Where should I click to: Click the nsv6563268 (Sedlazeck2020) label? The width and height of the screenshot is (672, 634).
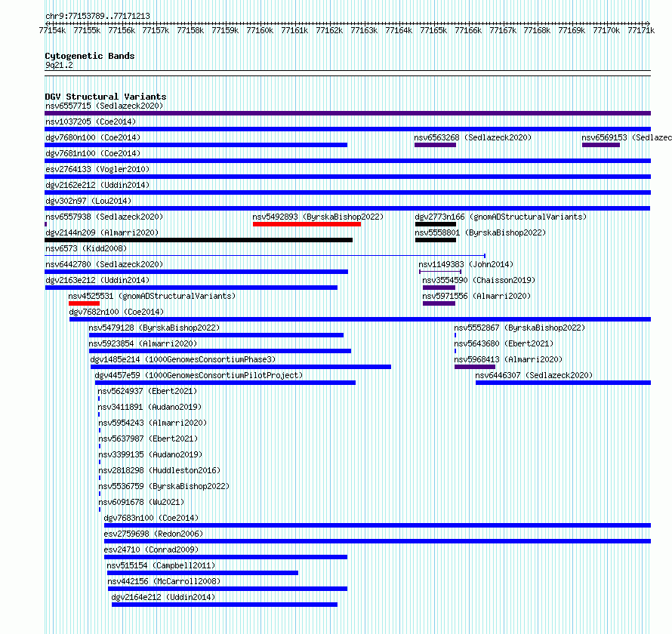(473, 137)
